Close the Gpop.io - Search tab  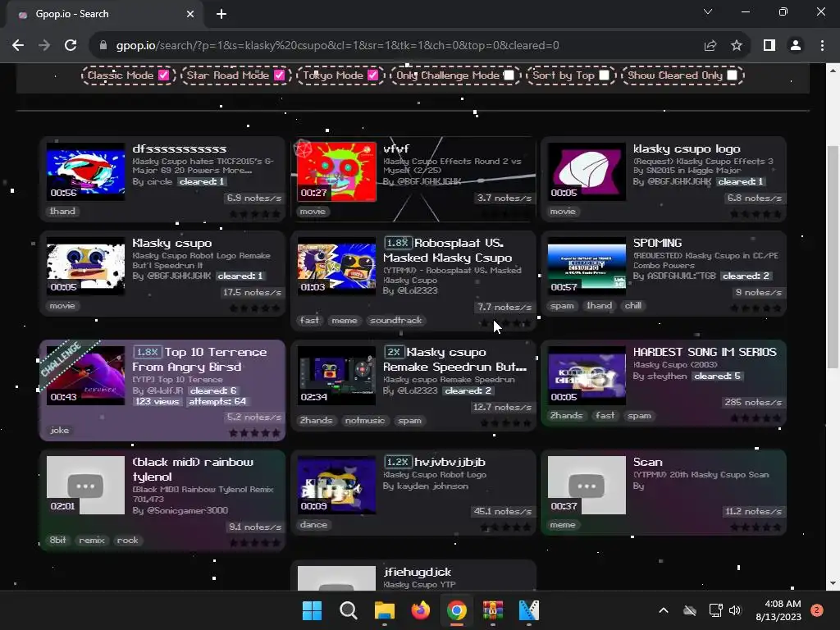190,14
